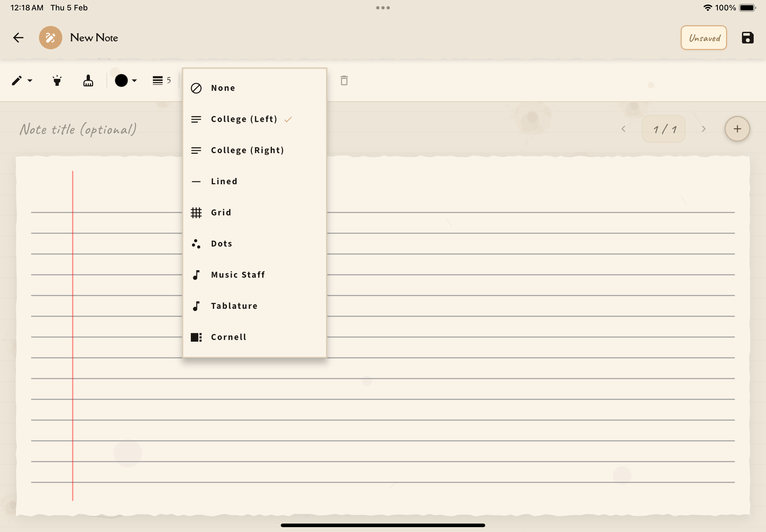The width and height of the screenshot is (766, 532).
Task: Choose None paper template
Action: (223, 88)
